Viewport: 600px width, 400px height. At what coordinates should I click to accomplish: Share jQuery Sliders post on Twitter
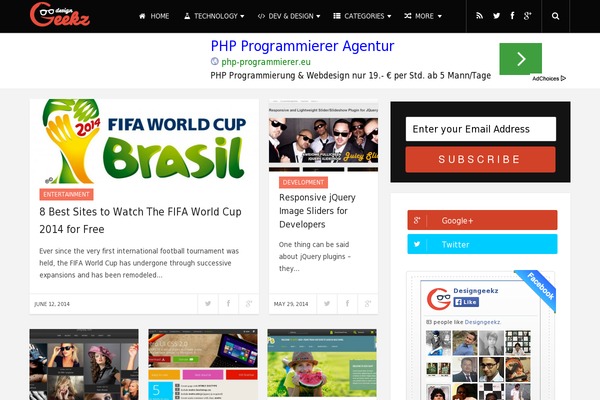pos(327,304)
